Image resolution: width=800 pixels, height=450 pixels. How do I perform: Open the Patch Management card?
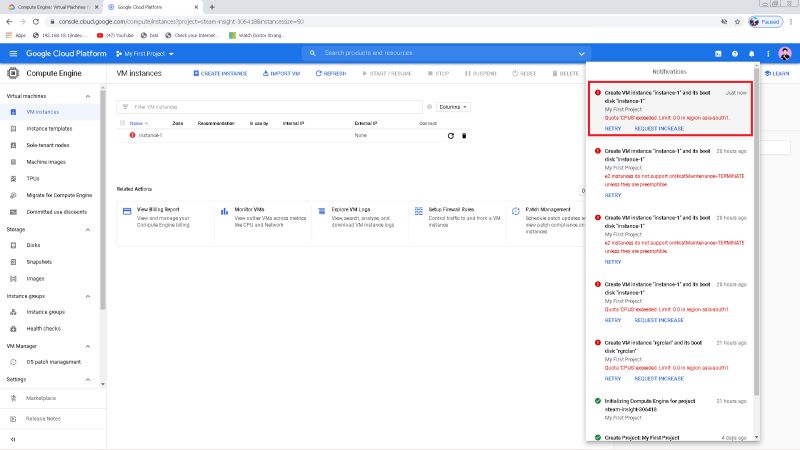pos(546,220)
